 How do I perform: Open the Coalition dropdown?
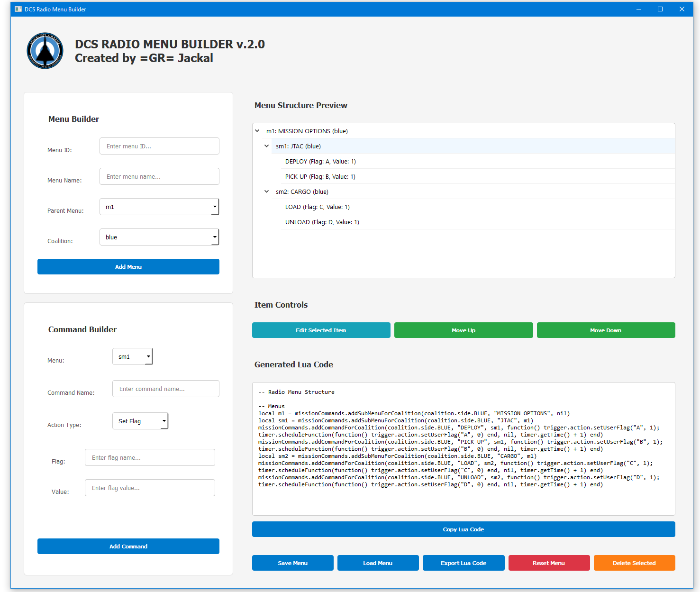pyautogui.click(x=159, y=237)
